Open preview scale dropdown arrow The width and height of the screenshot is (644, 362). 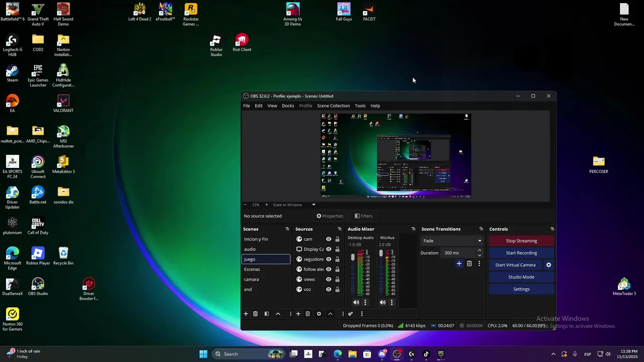coord(313,205)
